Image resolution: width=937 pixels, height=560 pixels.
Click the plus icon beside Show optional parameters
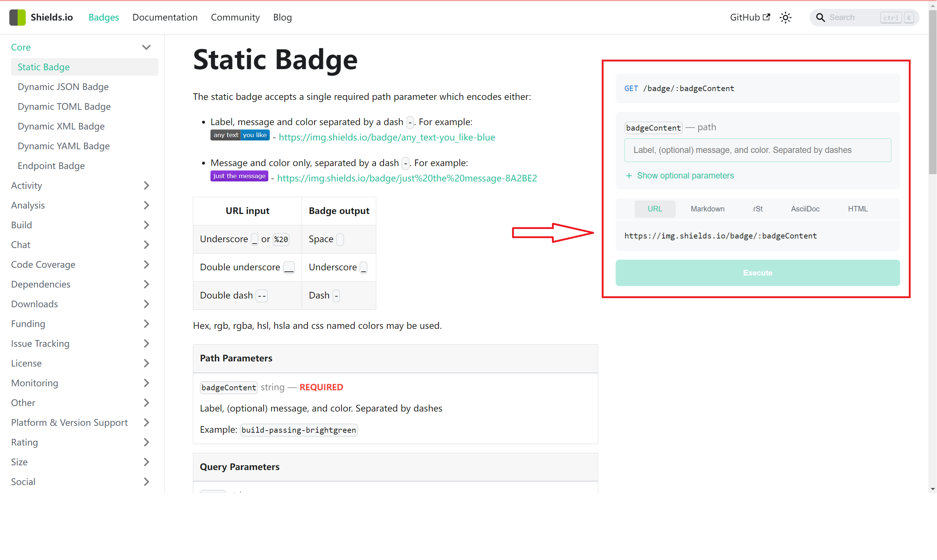628,176
